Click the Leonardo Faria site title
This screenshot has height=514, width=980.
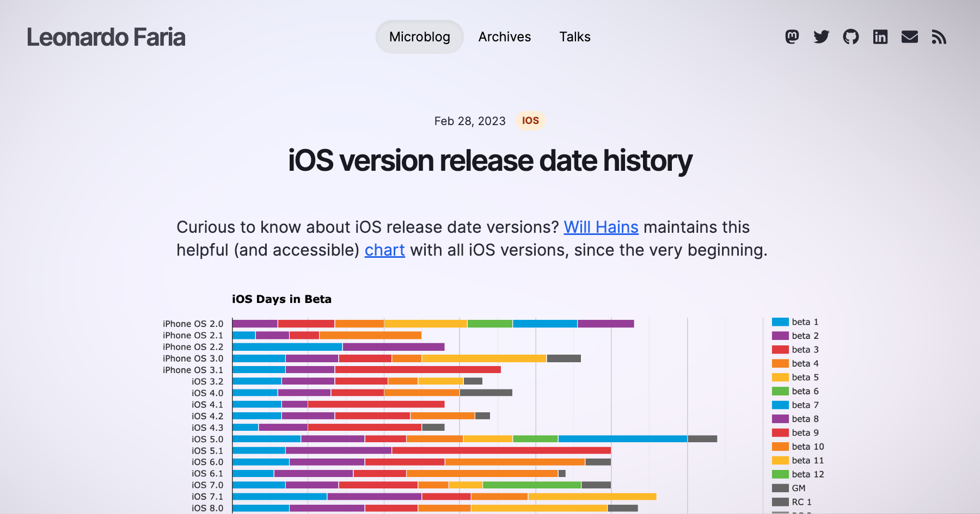106,36
